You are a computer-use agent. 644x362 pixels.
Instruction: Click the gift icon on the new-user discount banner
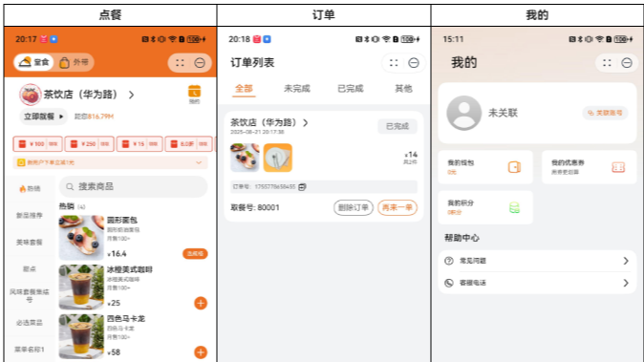21,162
